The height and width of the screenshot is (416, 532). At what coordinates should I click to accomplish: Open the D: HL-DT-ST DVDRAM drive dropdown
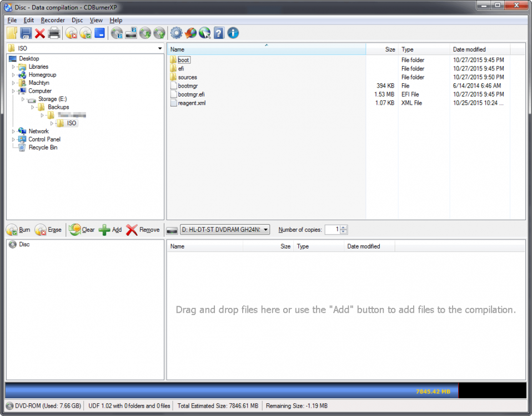(266, 230)
